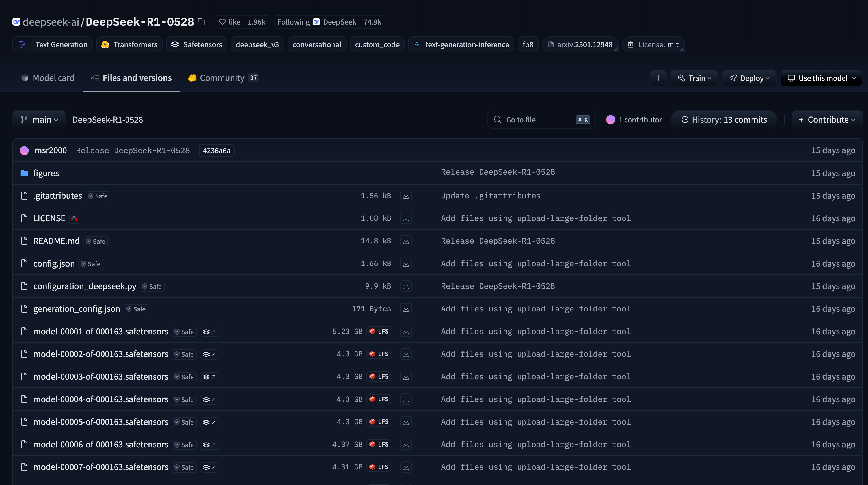This screenshot has width=868, height=485.
Task: Open the Contribute dropdown
Action: click(x=827, y=120)
